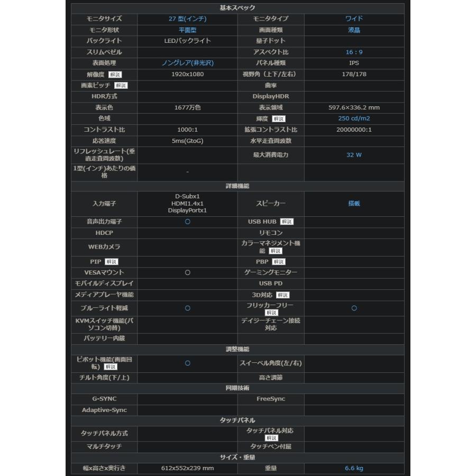The height and width of the screenshot is (476, 476).
Task: Open the 6.6 kg weight link
Action: [x=354, y=468]
